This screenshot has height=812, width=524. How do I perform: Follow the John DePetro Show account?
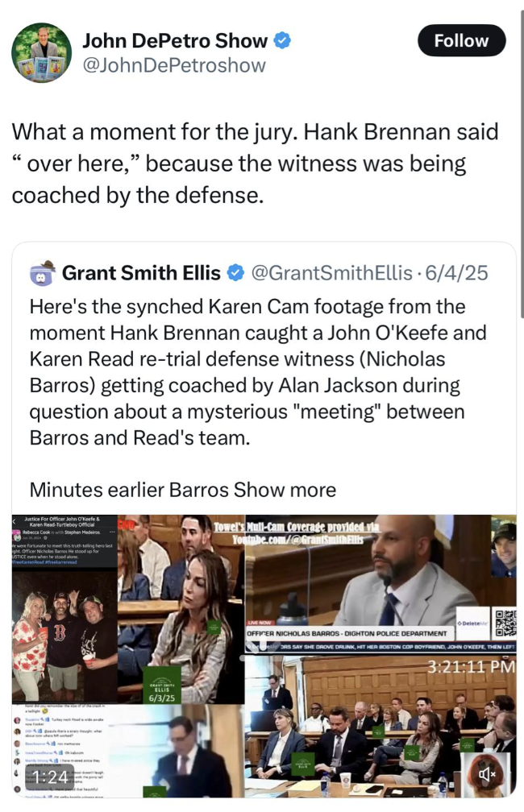[461, 40]
